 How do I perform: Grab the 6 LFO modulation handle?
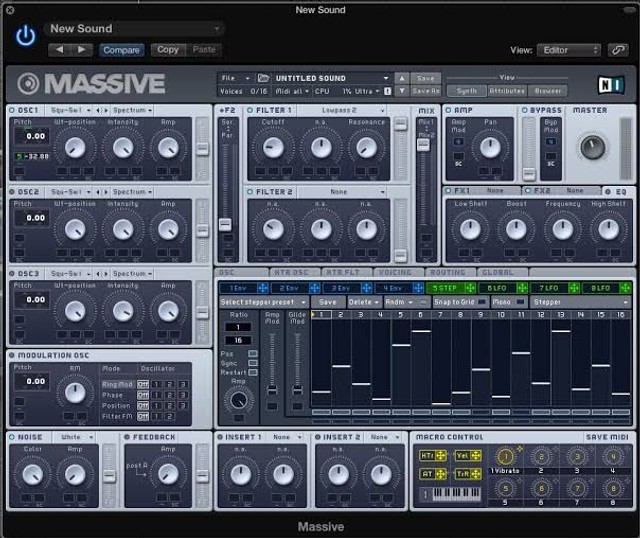tap(522, 288)
